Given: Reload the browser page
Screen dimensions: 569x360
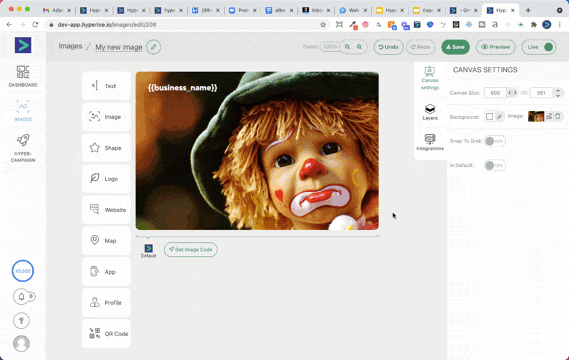Looking at the screenshot, I should (35, 24).
